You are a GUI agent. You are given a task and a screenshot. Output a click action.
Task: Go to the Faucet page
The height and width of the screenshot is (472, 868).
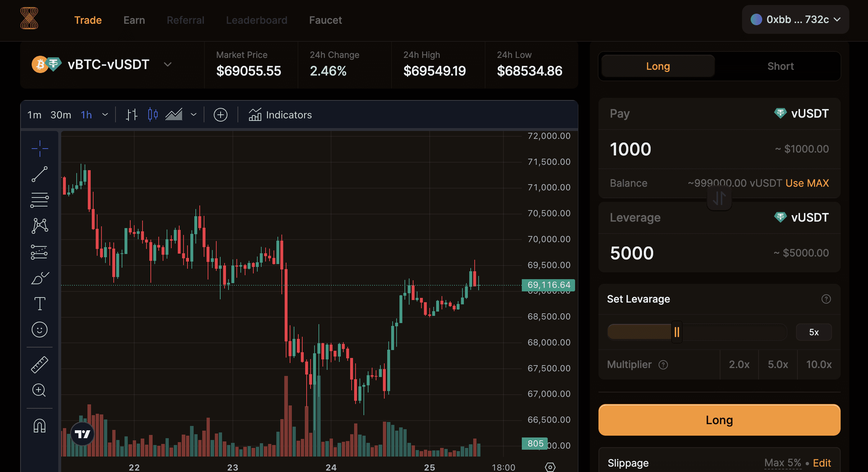point(325,20)
